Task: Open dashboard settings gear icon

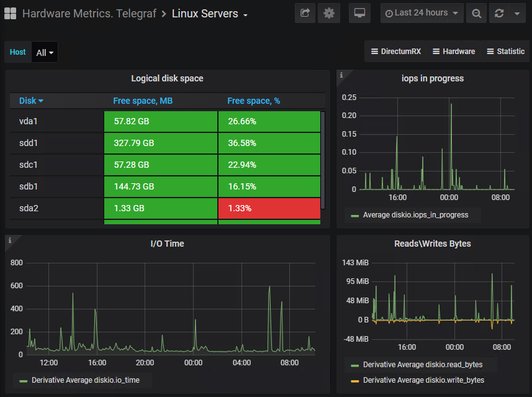Action: pos(329,13)
